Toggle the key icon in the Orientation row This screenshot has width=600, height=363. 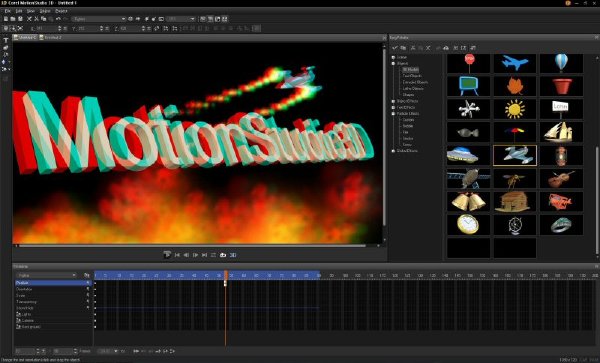click(88, 289)
